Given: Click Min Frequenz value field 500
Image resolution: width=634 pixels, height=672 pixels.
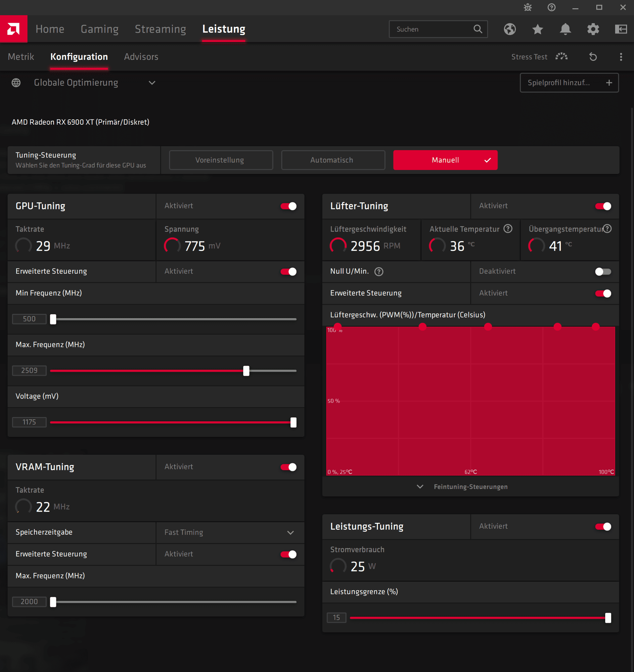Looking at the screenshot, I should click(29, 319).
